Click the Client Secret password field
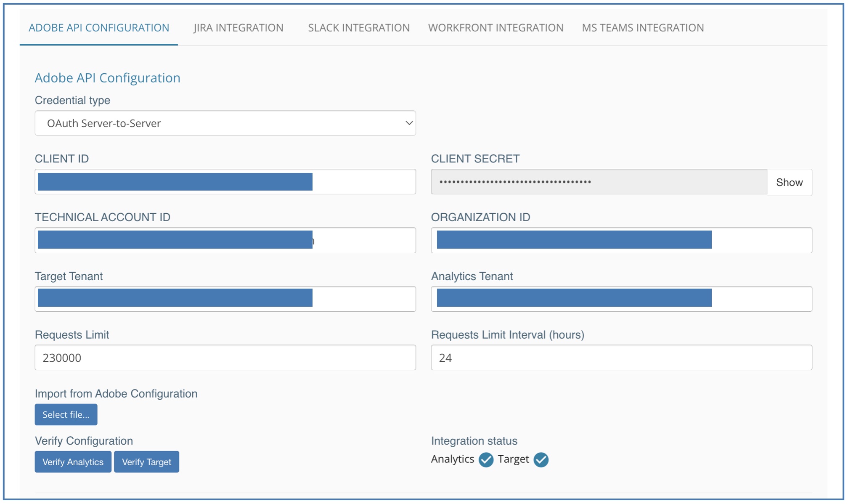Image resolution: width=848 pixels, height=504 pixels. (599, 182)
